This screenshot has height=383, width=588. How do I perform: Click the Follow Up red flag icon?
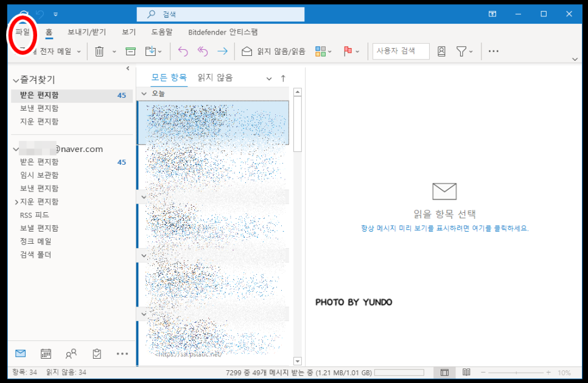click(348, 51)
